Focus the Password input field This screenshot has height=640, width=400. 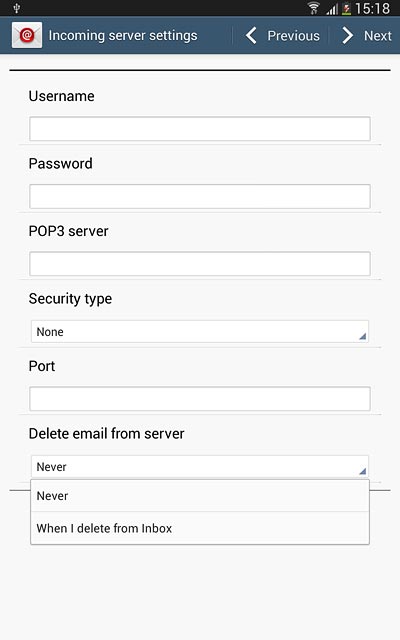200,196
